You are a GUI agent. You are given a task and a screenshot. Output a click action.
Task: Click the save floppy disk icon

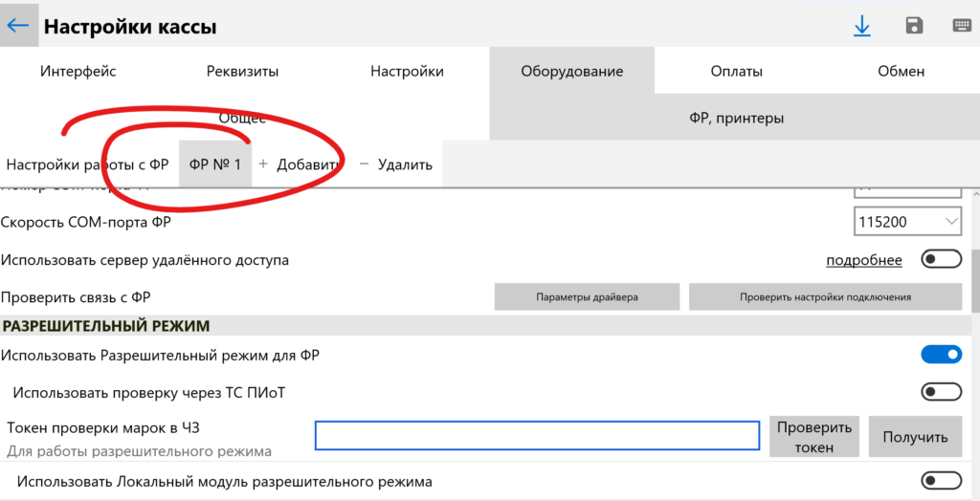pyautogui.click(x=914, y=27)
